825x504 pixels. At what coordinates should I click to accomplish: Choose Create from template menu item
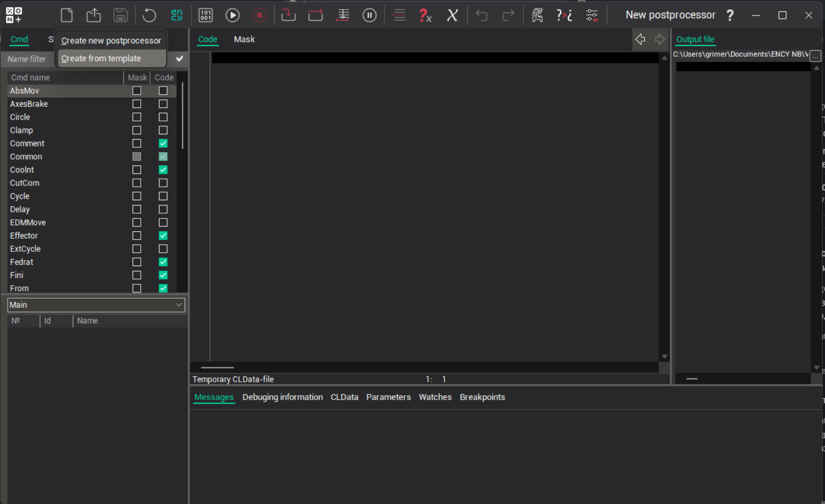[101, 59]
